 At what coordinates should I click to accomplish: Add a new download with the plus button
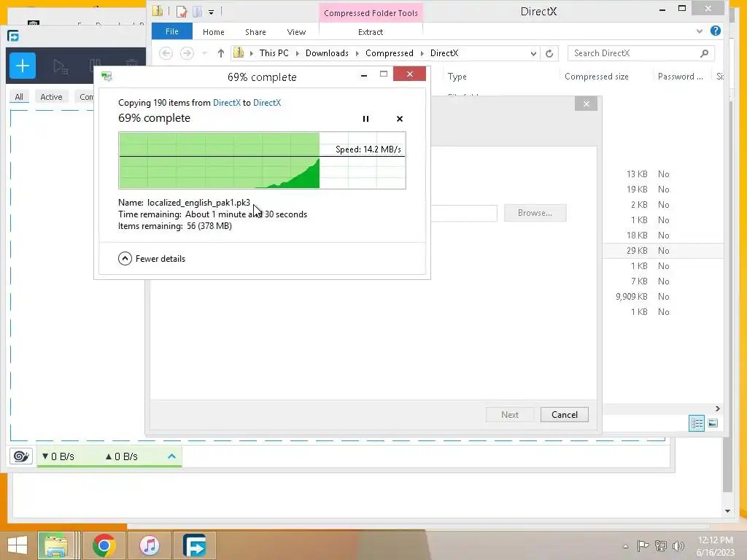coord(23,66)
